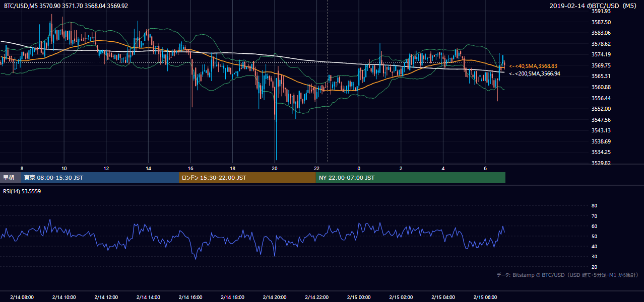Click the hour 2 tick under the price chart
This screenshot has height=302, width=644.
tap(401, 168)
